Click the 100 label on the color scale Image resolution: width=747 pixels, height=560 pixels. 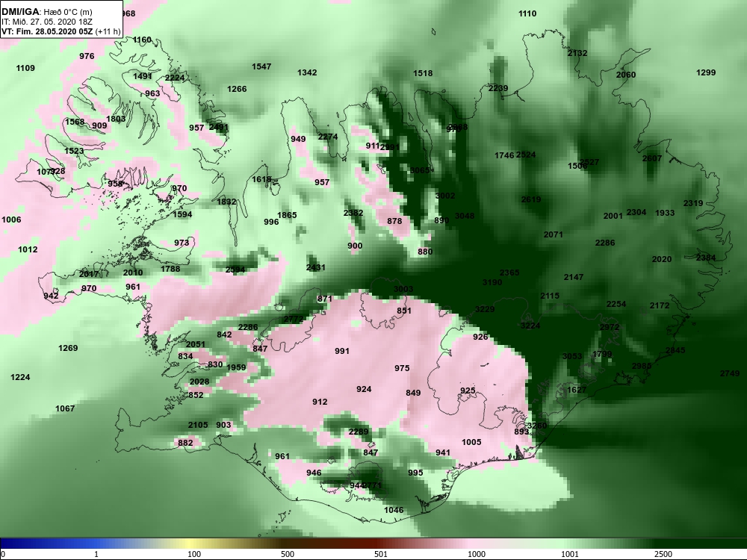click(194, 554)
